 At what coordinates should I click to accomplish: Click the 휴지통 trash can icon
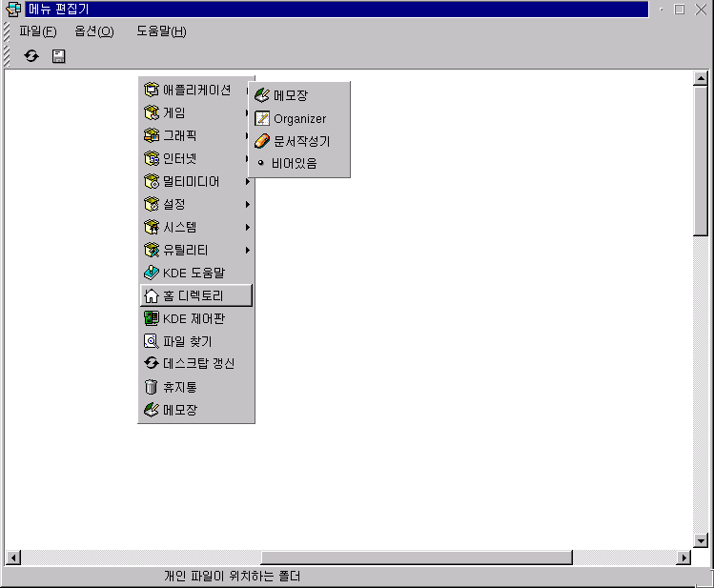(152, 387)
